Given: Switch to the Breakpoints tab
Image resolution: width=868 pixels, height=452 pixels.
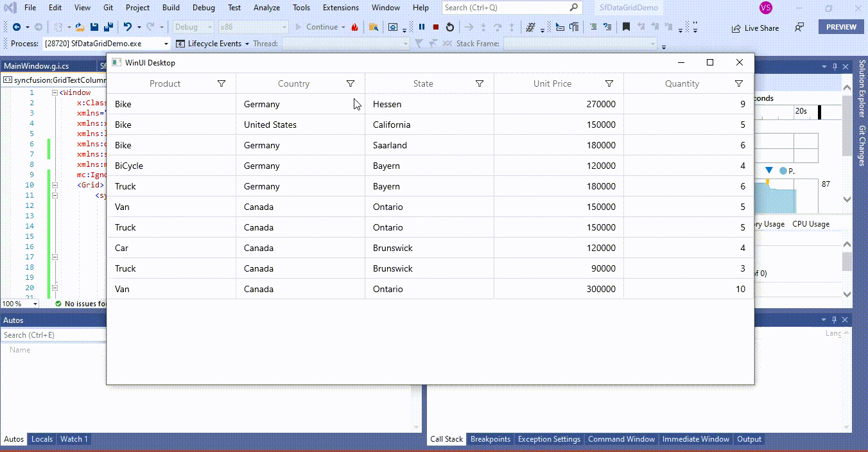Looking at the screenshot, I should tap(490, 439).
